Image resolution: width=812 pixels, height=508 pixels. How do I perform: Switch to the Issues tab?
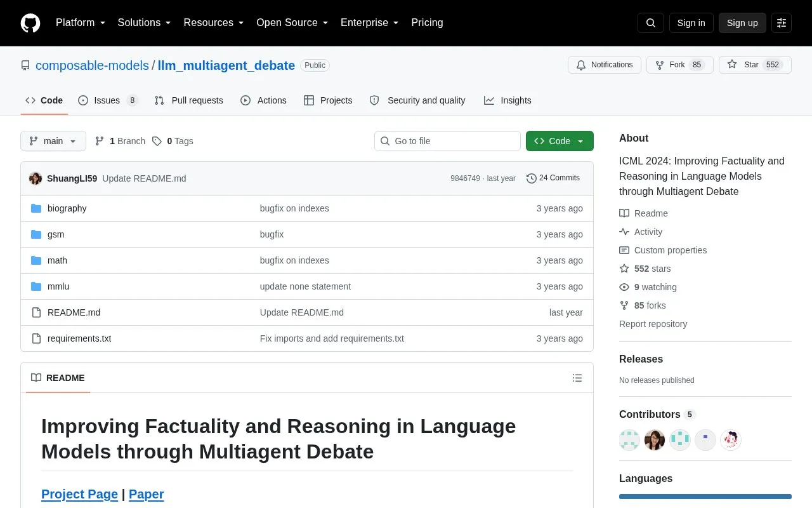coord(108,100)
